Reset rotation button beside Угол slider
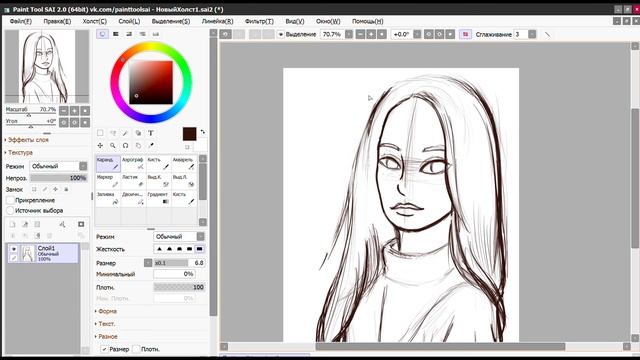Image resolution: width=640 pixels, height=360 pixels. [85, 122]
